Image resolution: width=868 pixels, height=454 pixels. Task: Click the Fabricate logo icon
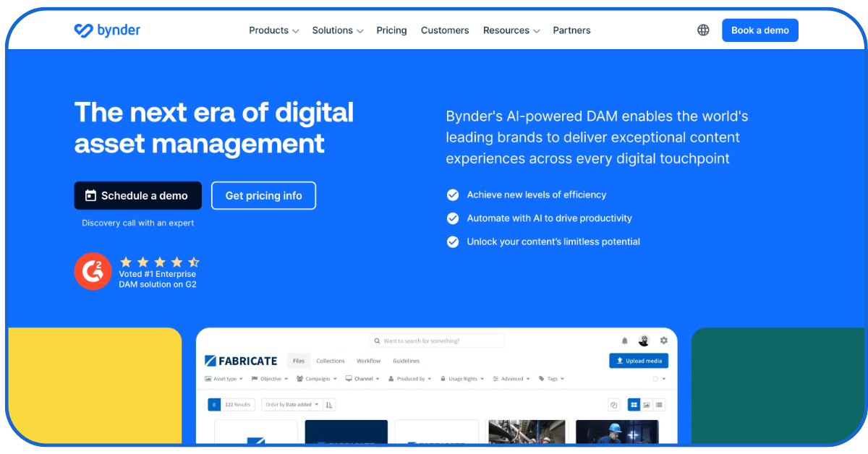[x=210, y=360]
